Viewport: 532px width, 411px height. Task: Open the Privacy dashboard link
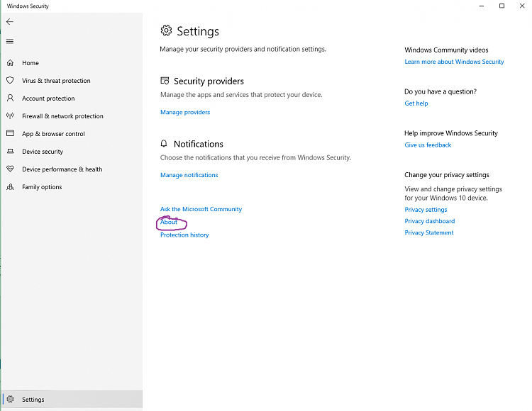(430, 221)
